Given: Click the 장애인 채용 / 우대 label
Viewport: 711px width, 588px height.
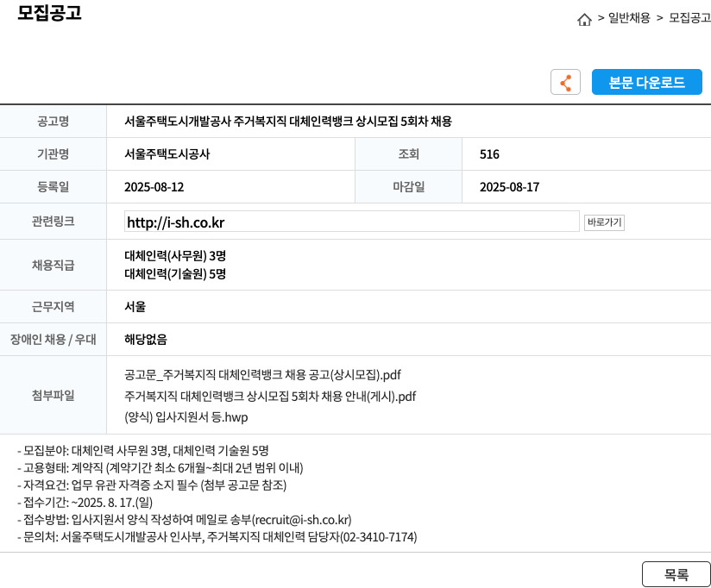Looking at the screenshot, I should click(x=53, y=340).
